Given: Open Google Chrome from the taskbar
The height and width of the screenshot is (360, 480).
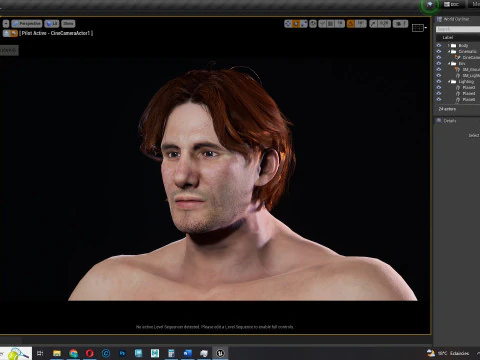Looking at the screenshot, I should [73, 353].
